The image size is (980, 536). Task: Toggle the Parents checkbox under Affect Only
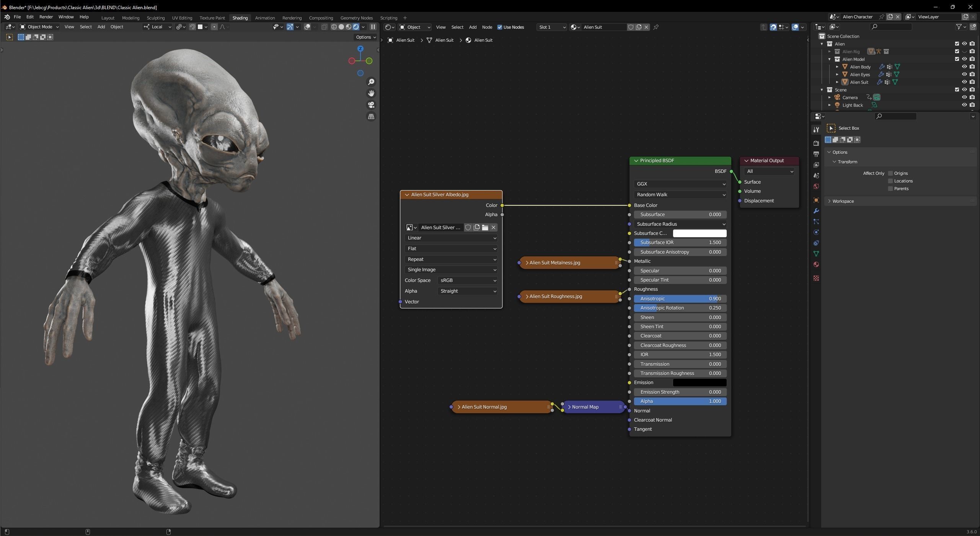point(890,189)
